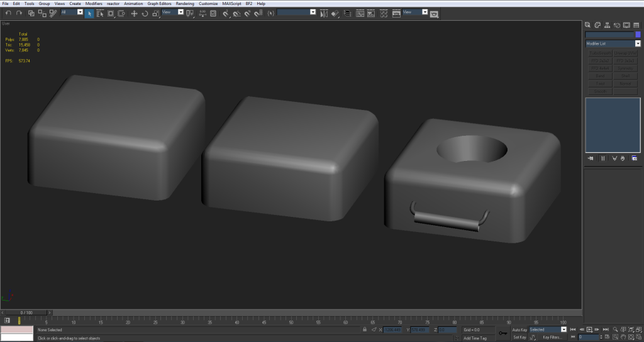This screenshot has width=644, height=342.
Task: Toggle the Set Key mode button
Action: 519,337
